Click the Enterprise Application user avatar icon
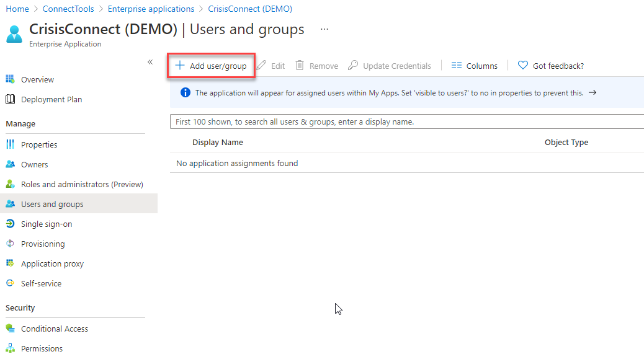Viewport: 644px width, 362px height. pos(14,34)
